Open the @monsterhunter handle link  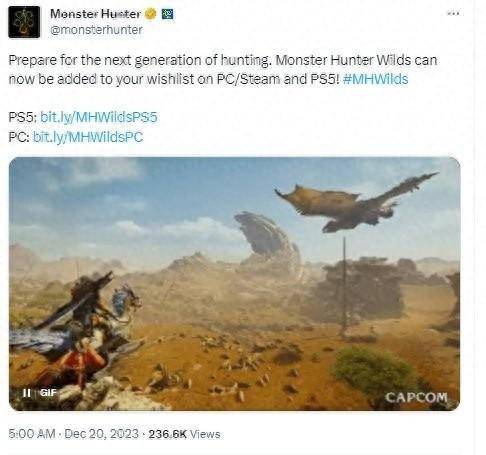point(96,30)
